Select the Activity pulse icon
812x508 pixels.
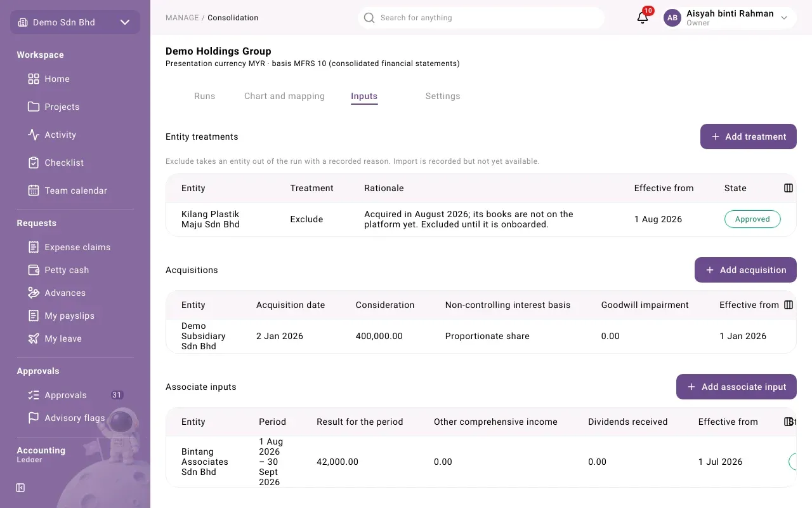pyautogui.click(x=34, y=135)
